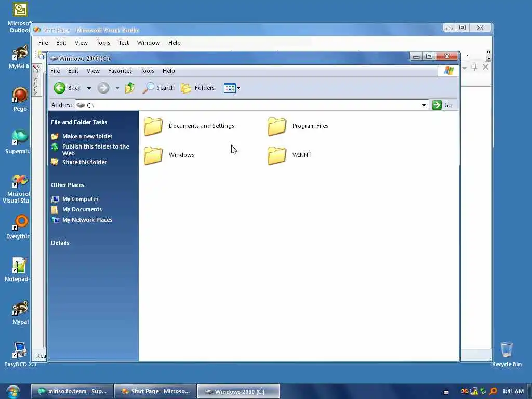Click Windows 2000 (C:) taskbar button
The height and width of the screenshot is (399, 532).
[x=238, y=392]
